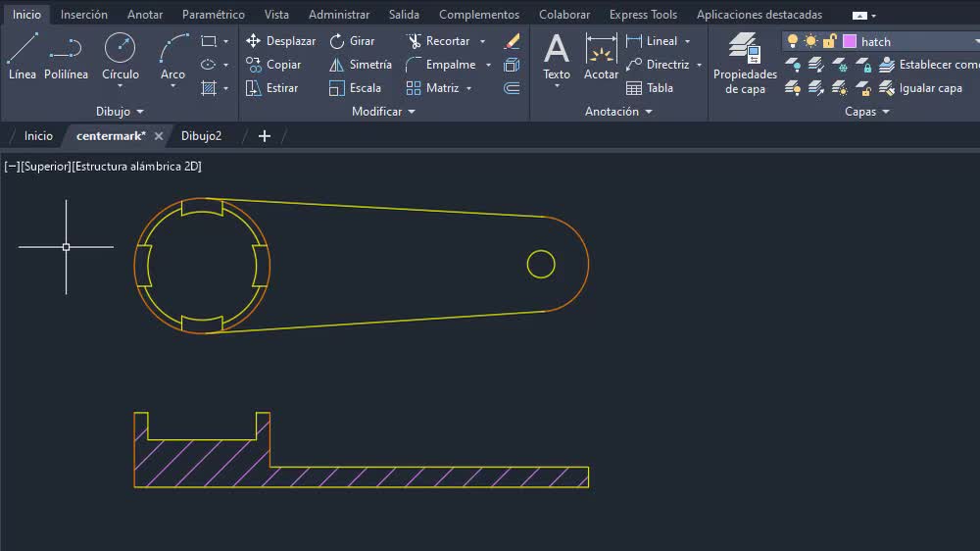
Task: Close the centermark drawing tab
Action: [x=159, y=135]
